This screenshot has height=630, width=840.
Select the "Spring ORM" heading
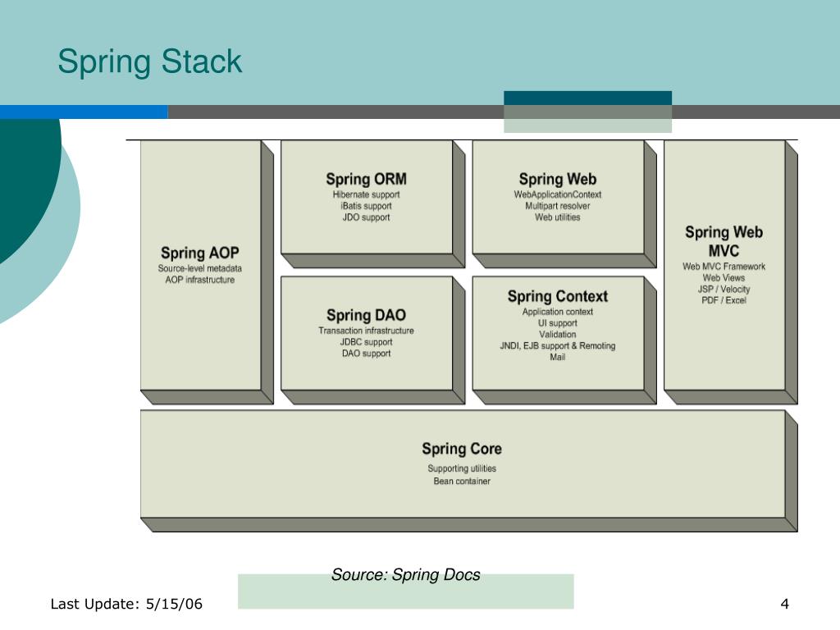point(367,179)
